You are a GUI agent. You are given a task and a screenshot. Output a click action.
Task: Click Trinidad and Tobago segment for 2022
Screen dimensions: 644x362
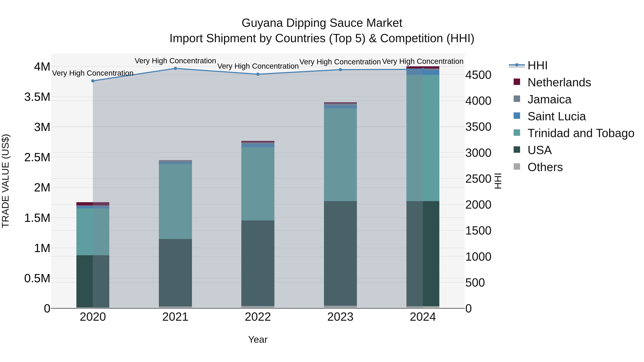point(258,184)
